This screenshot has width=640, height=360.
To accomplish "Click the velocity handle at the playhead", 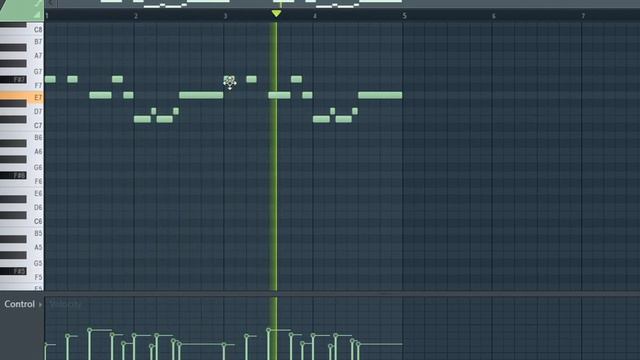I will tap(269, 330).
